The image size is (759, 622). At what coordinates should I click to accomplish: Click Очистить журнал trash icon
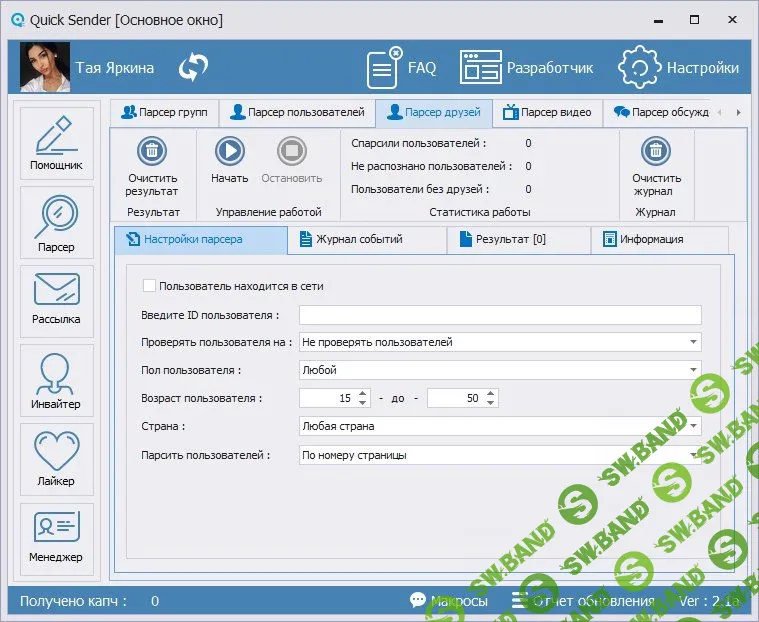[x=656, y=151]
